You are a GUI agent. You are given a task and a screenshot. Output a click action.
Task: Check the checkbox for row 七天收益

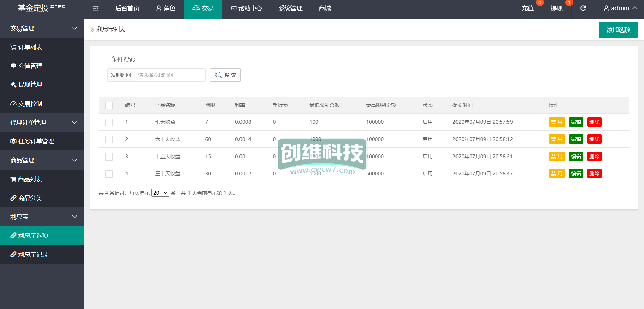point(109,122)
